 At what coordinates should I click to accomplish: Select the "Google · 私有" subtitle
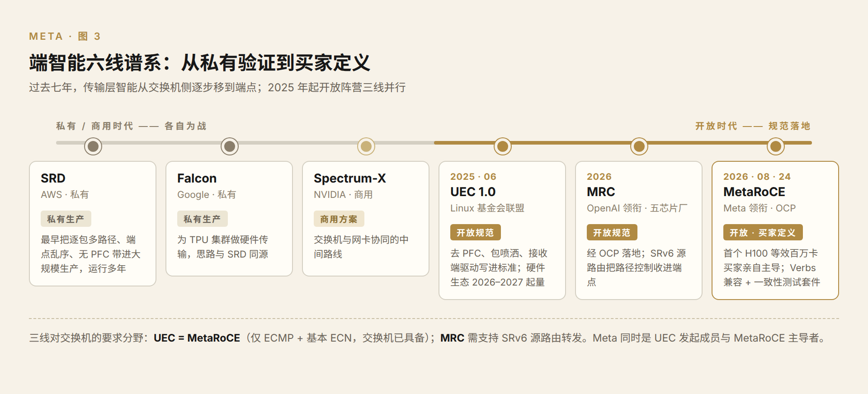click(207, 195)
